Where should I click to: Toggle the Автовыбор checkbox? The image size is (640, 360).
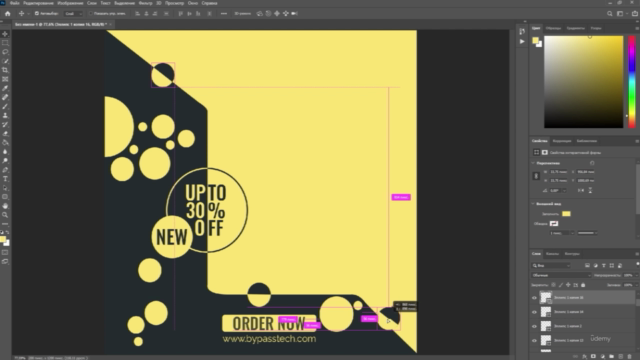point(37,13)
